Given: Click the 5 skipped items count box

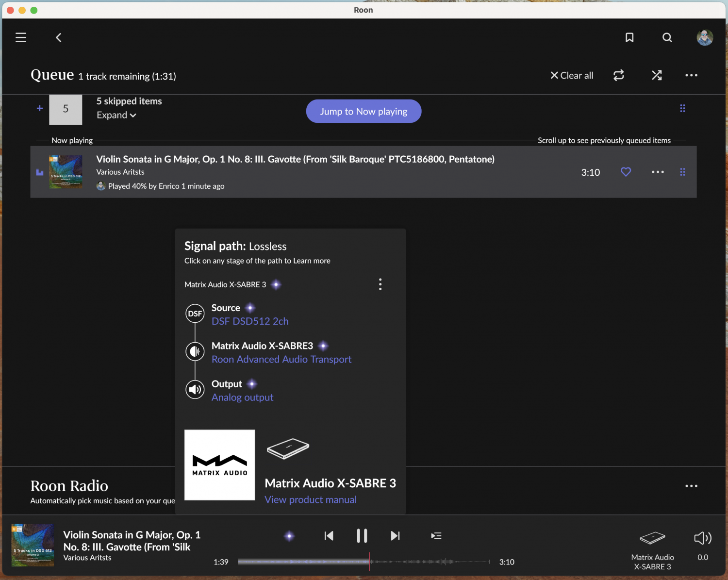Looking at the screenshot, I should click(x=66, y=109).
